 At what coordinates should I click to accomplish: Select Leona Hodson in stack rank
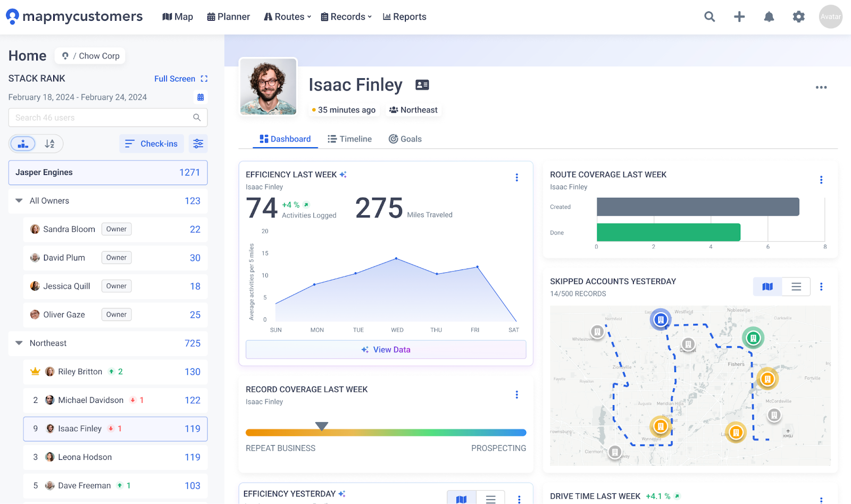click(x=115, y=457)
